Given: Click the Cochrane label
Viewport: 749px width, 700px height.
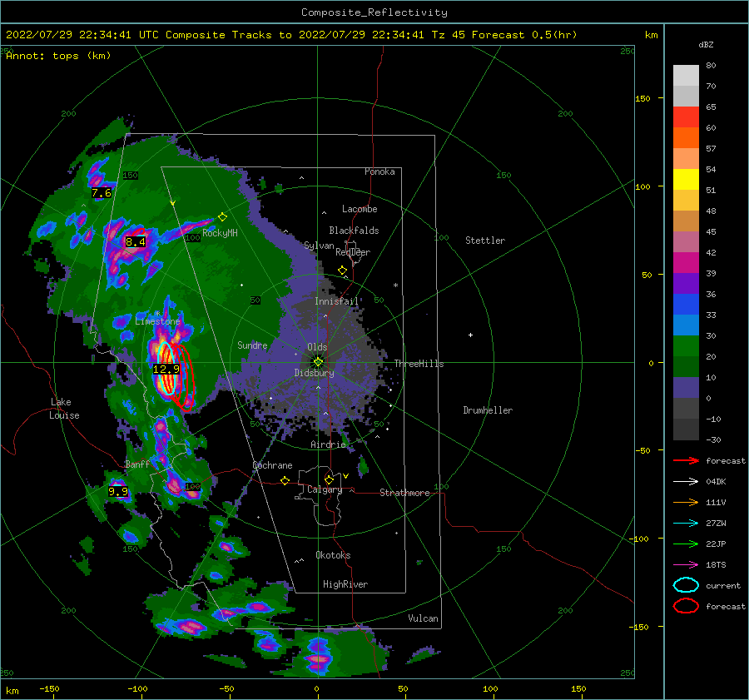Looking at the screenshot, I should pyautogui.click(x=272, y=465).
